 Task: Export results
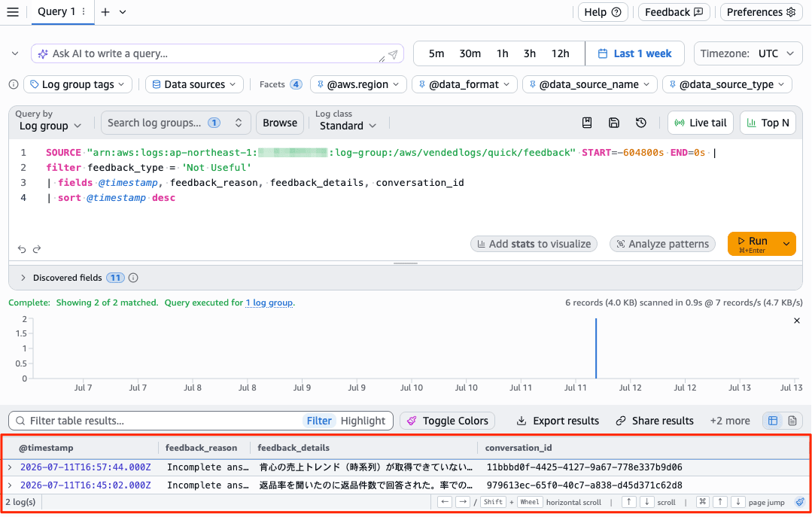pos(558,421)
